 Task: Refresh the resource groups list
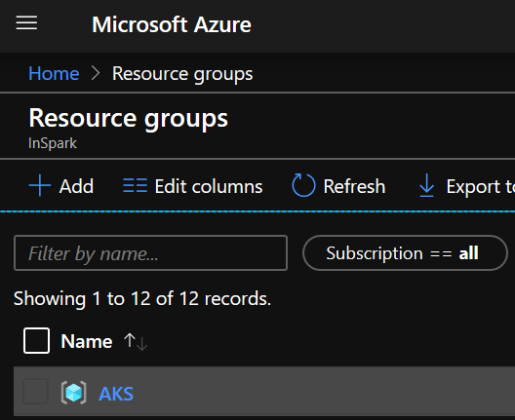354,186
